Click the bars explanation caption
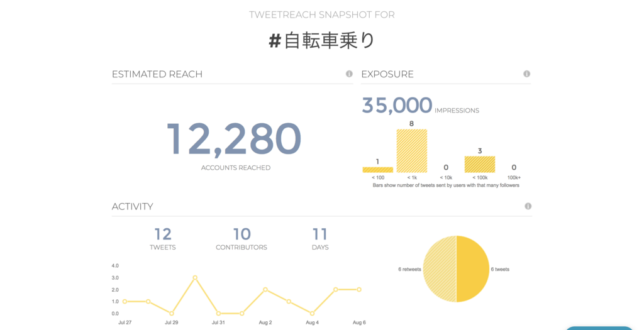The image size is (644, 330). [446, 185]
